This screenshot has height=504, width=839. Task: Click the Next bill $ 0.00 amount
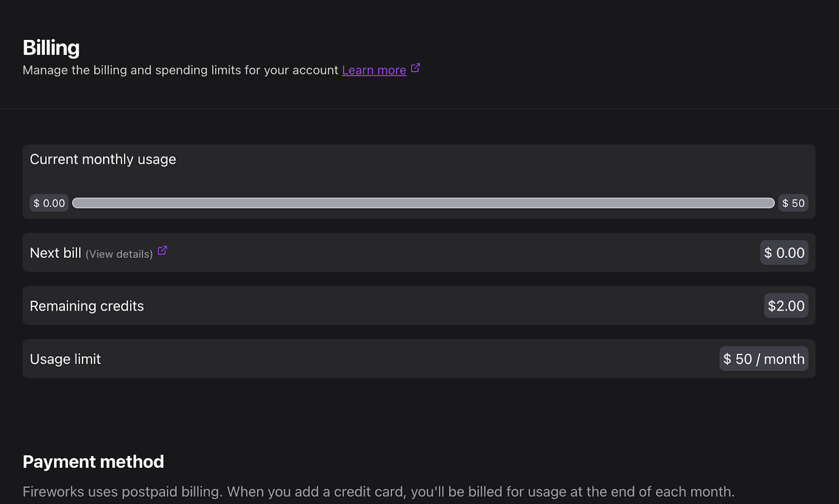[x=784, y=253]
